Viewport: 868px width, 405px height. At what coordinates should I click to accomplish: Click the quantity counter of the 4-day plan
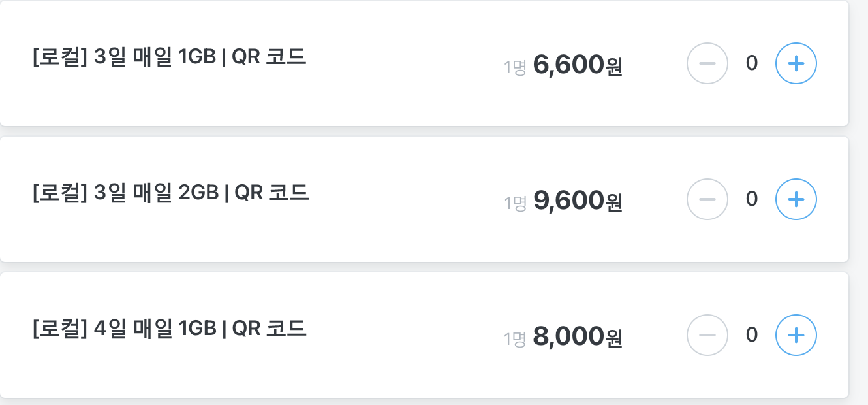(x=752, y=335)
